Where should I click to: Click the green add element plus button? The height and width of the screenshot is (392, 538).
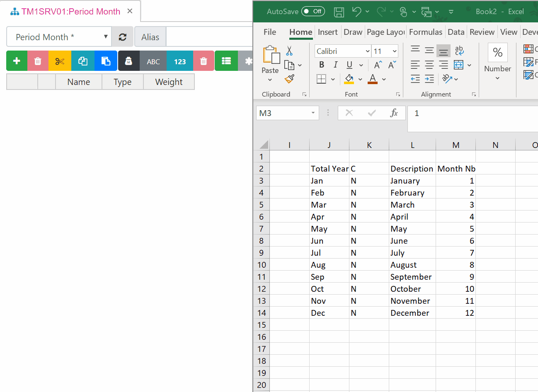pos(17,61)
